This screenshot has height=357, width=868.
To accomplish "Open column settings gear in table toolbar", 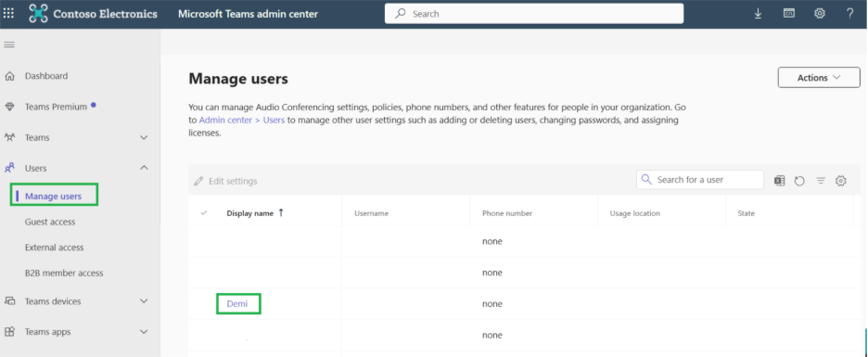I will pyautogui.click(x=841, y=181).
